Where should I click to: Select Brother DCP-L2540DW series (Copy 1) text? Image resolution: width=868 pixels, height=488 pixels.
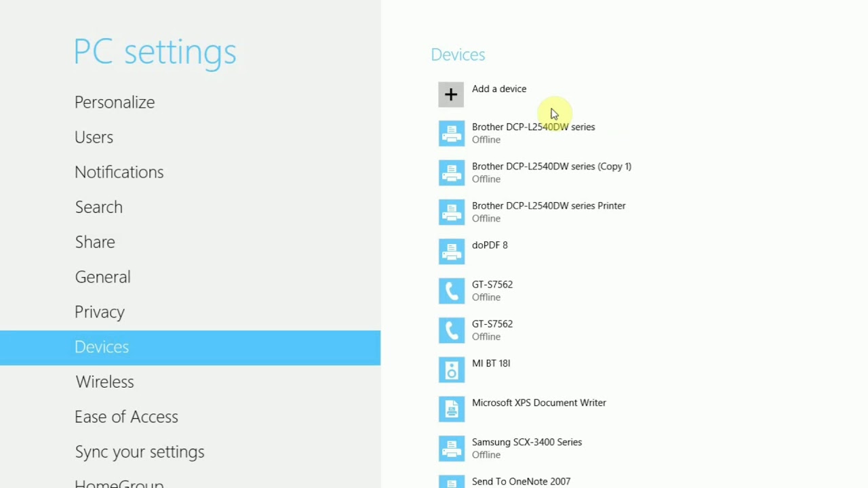[551, 166]
